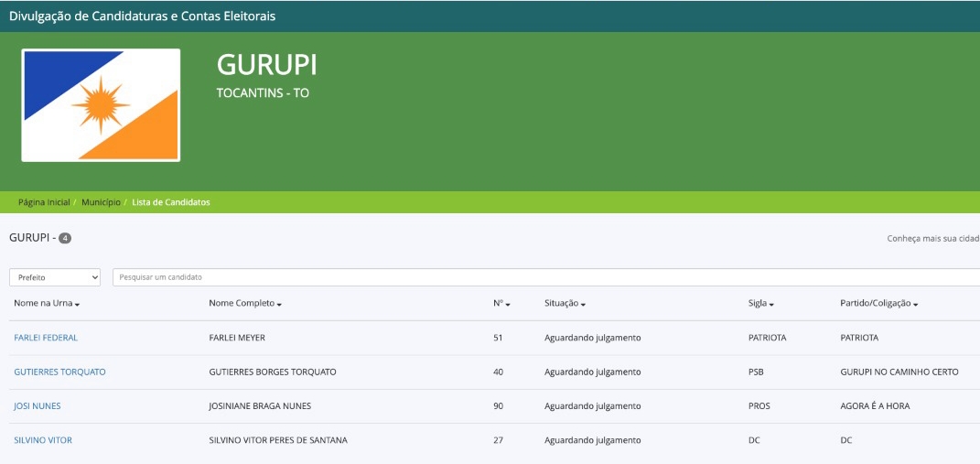Click the Nº column sort arrow
Screen dimensions: 980x464
[508, 304]
